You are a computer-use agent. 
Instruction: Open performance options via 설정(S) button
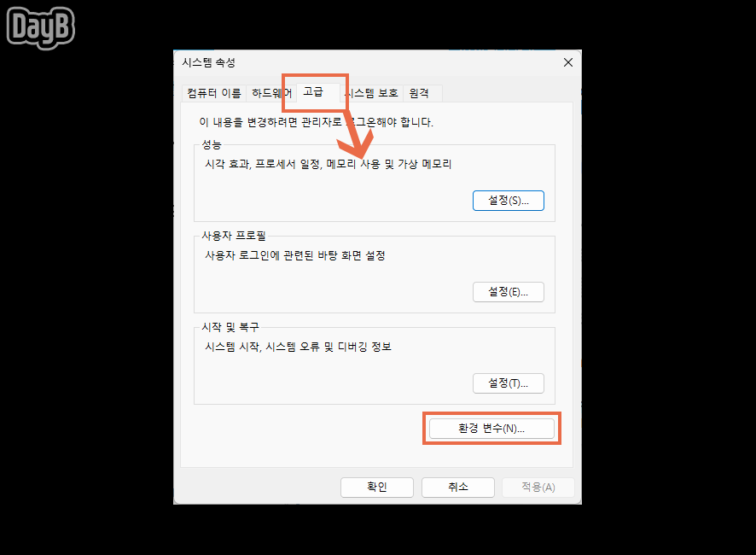pos(509,200)
